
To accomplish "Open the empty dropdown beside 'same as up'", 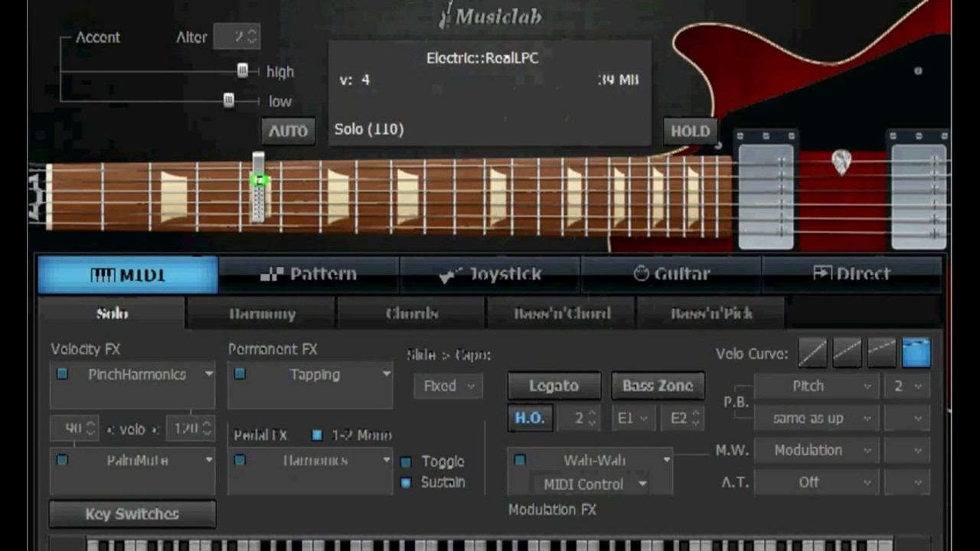I will coord(908,418).
